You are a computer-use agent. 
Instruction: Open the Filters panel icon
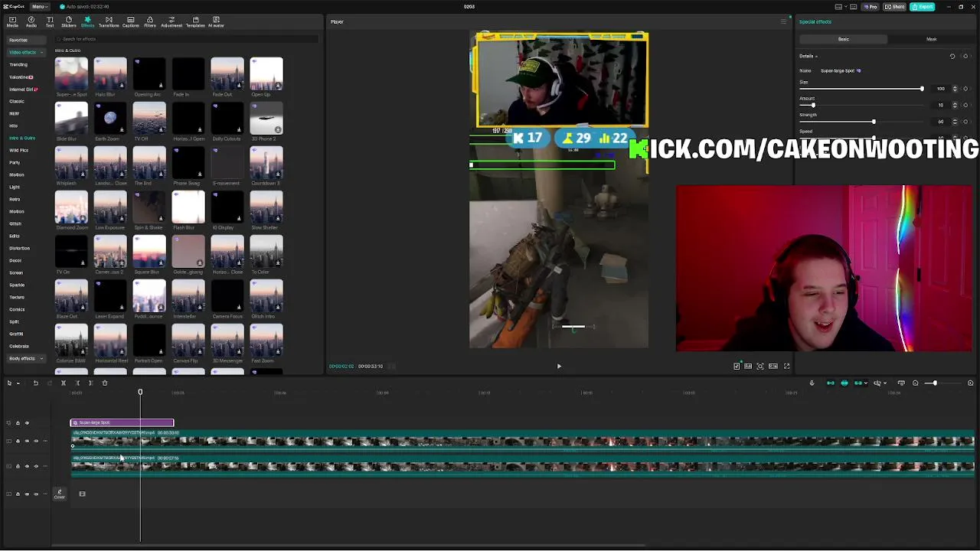pyautogui.click(x=150, y=21)
